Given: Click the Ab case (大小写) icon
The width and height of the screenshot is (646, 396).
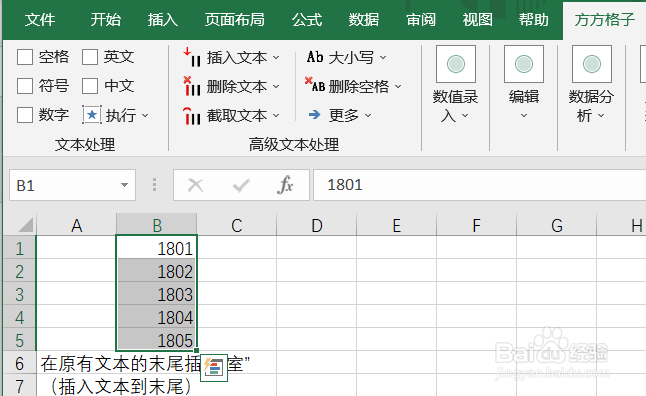Looking at the screenshot, I should click(x=315, y=57).
